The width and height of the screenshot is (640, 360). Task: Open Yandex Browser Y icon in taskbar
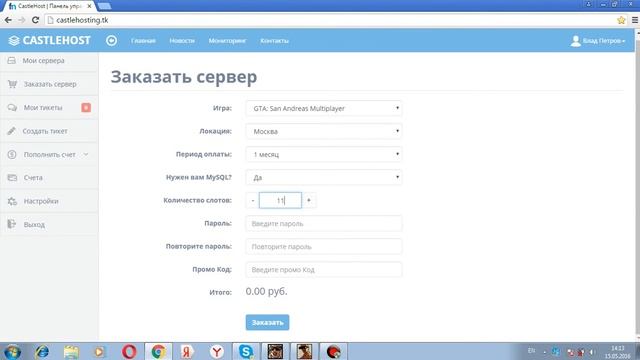pos(217,351)
